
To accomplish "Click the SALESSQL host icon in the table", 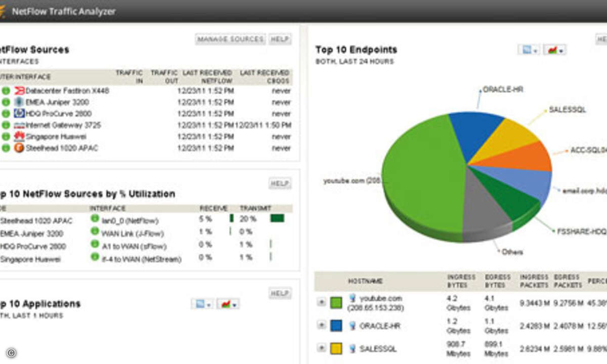I will pyautogui.click(x=353, y=349).
